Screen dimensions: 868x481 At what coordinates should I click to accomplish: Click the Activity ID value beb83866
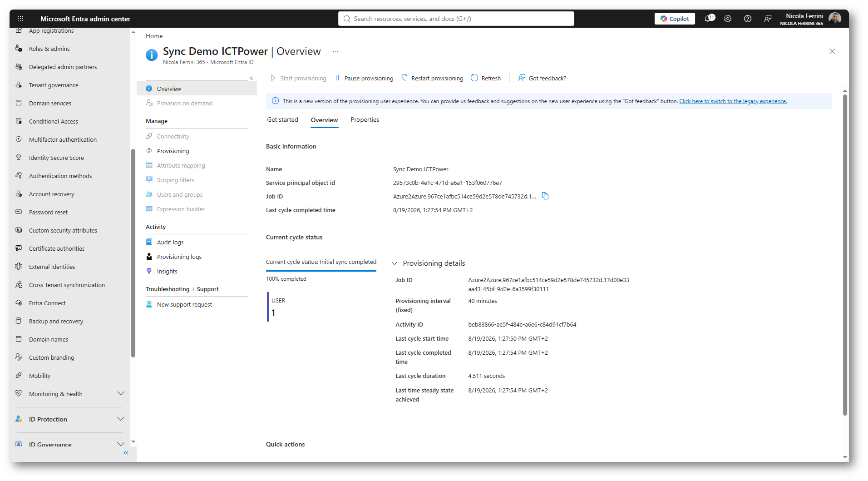(x=522, y=324)
